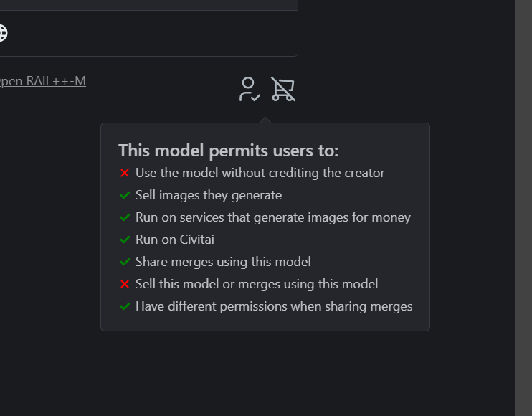Image resolution: width=532 pixels, height=416 pixels.
Task: Click green check beside 'Have different permissions'
Action: coord(125,306)
